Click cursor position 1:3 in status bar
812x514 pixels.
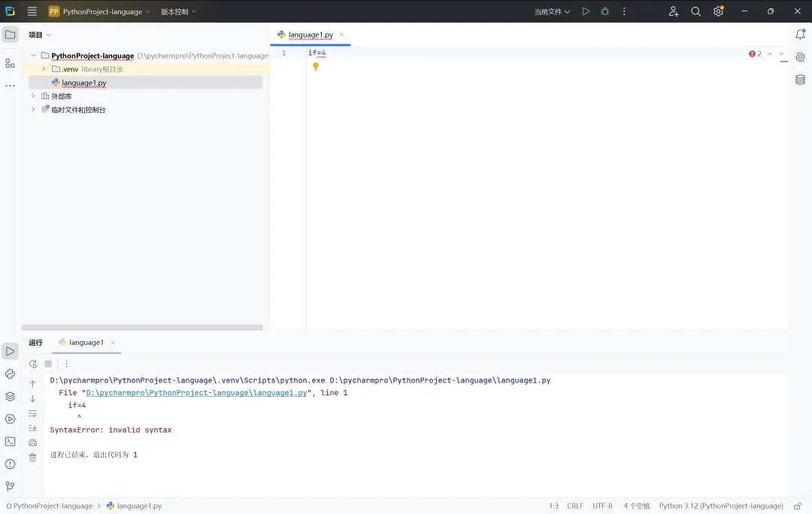coord(553,506)
